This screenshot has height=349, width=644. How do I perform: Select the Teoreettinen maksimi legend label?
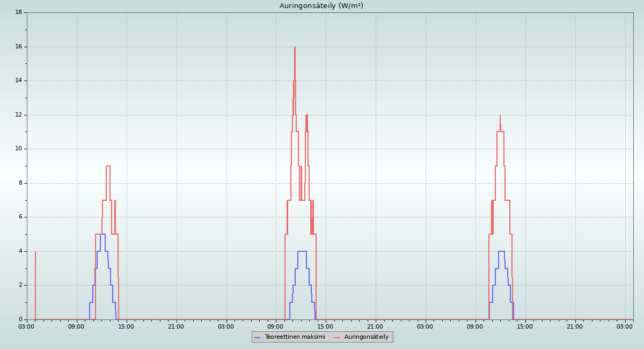(x=295, y=337)
